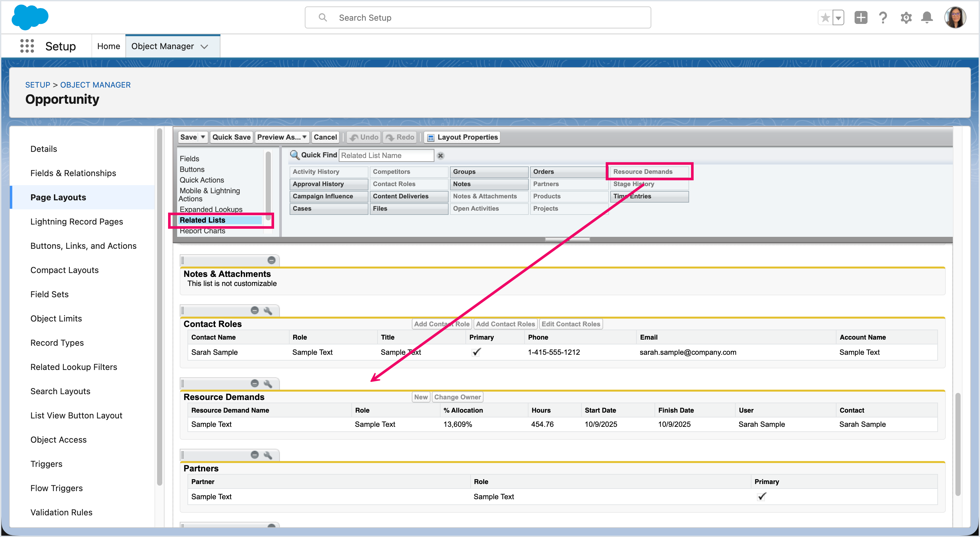Select Quick Actions palette category
This screenshot has height=537, width=980.
coord(202,180)
